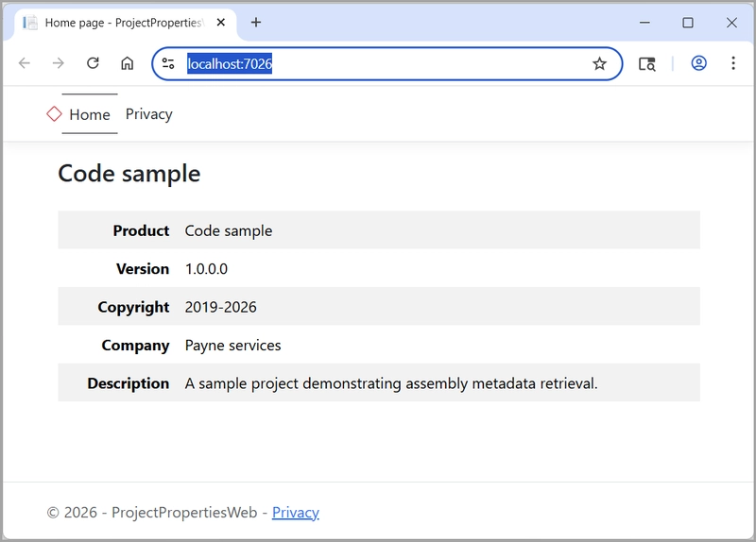The width and height of the screenshot is (756, 542).
Task: Select the Product label
Action: click(141, 230)
